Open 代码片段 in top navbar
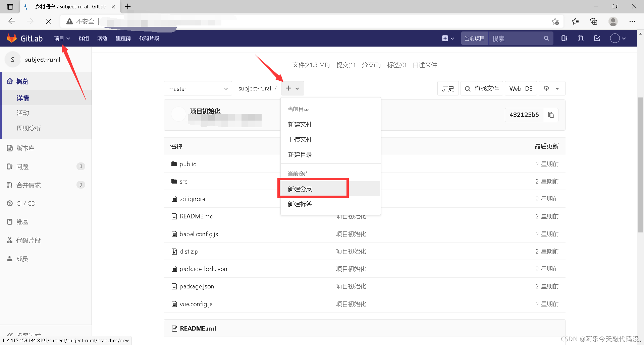Image resolution: width=644 pixels, height=345 pixels. coord(149,38)
